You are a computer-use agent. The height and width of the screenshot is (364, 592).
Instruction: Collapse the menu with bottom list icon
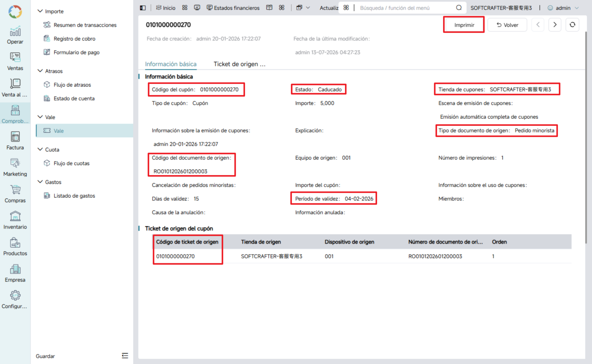pos(125,356)
